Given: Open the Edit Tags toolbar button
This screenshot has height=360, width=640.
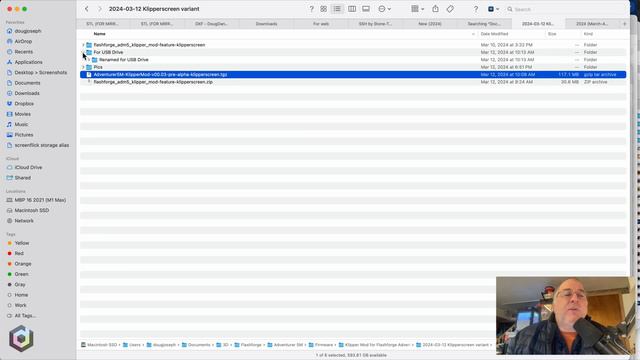Looking at the screenshot, I should point(450,9).
